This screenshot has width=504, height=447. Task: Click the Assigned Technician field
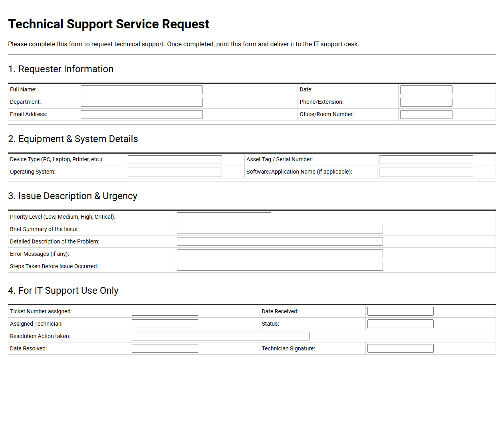point(165,324)
